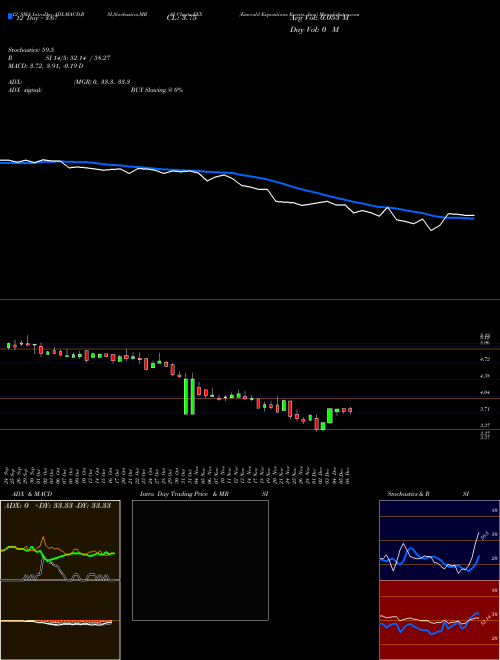Click the 4.04 price axis label
Screen dimensions: 500x660
486,393
